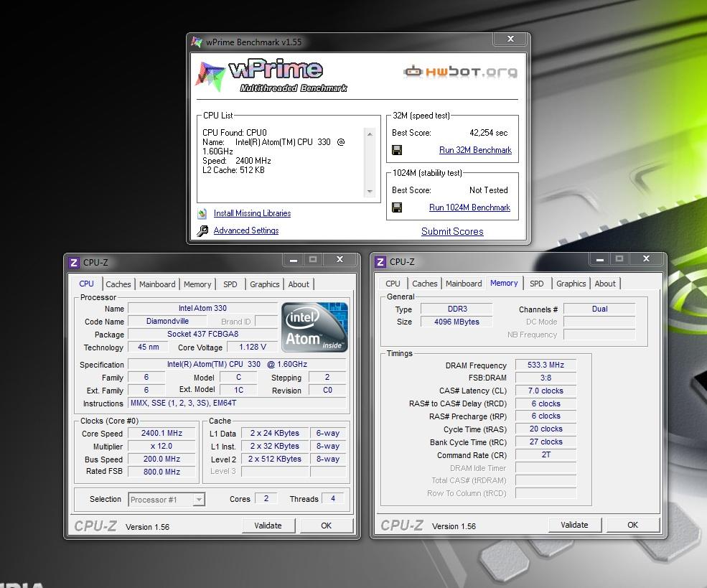Open Memory tab in left CPU-Z window

click(197, 284)
